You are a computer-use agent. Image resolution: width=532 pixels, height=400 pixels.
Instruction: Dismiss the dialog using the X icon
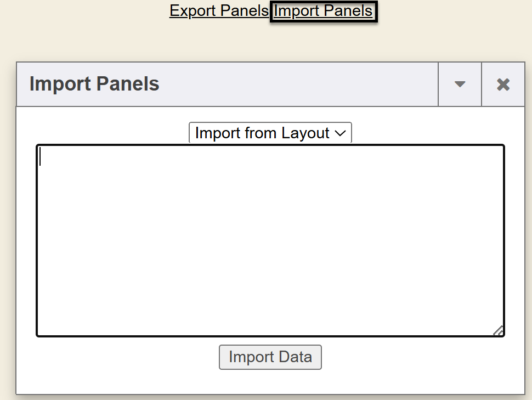tap(503, 84)
